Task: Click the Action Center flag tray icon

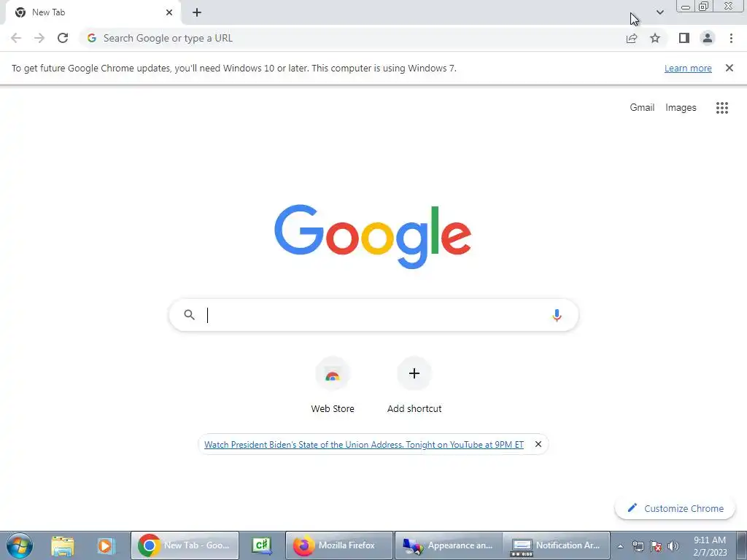Action: click(x=656, y=546)
